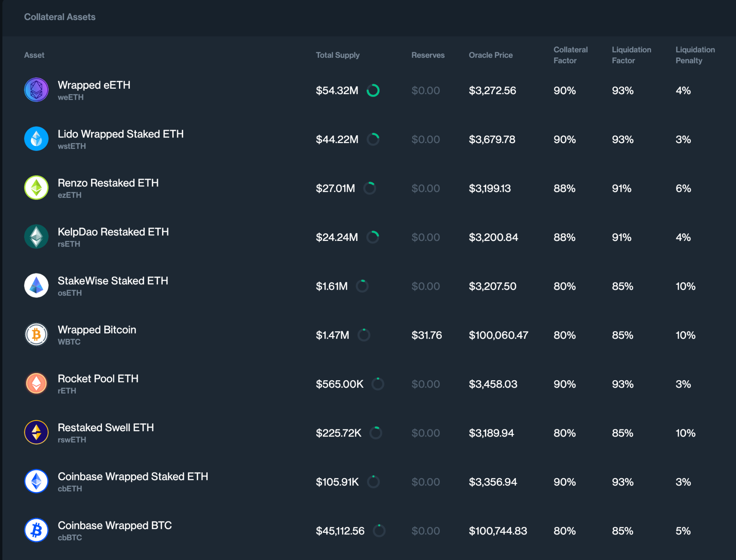Click the Reserves column header
The width and height of the screenshot is (736, 560).
(x=428, y=55)
